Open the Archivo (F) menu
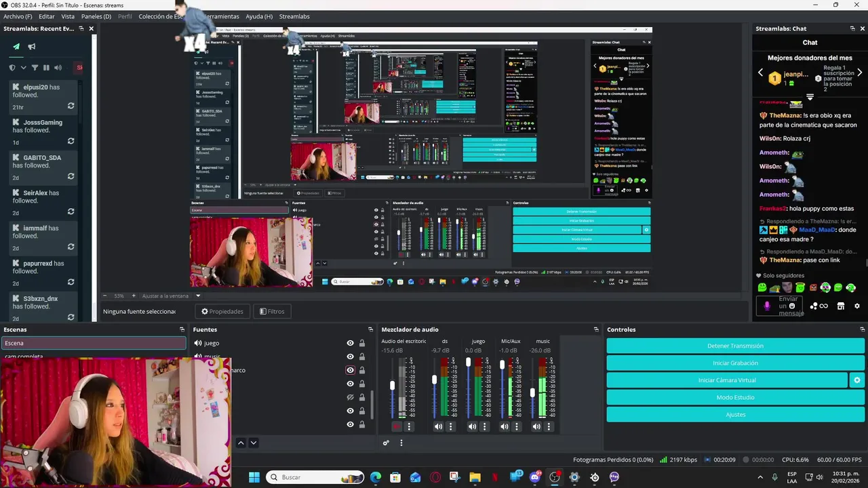This screenshot has width=868, height=488. [x=18, y=16]
